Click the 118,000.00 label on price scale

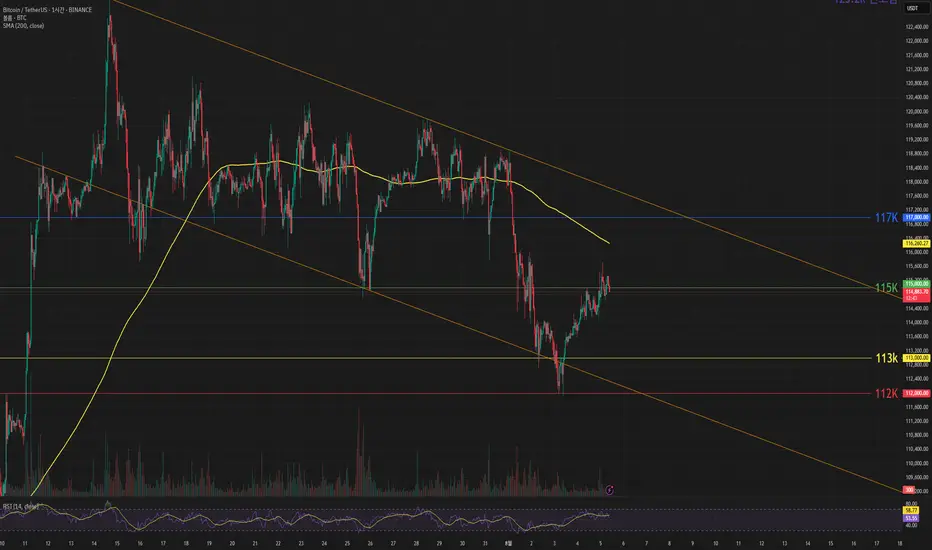pos(917,182)
